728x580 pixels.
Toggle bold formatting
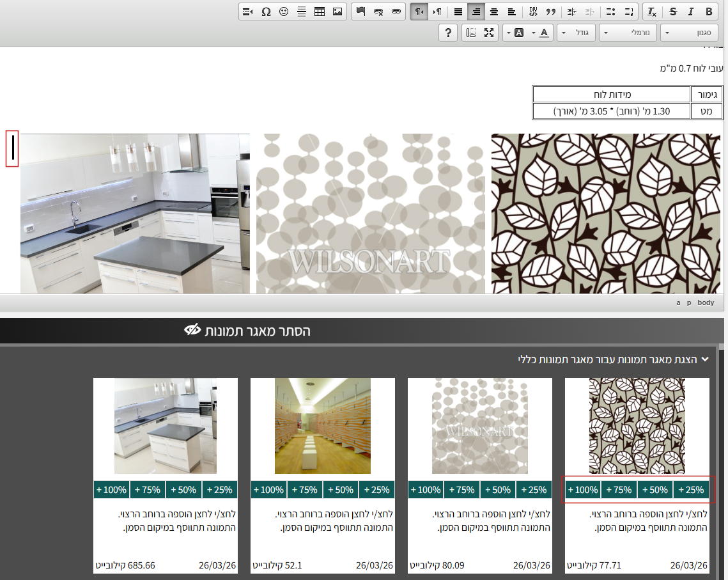pos(708,12)
